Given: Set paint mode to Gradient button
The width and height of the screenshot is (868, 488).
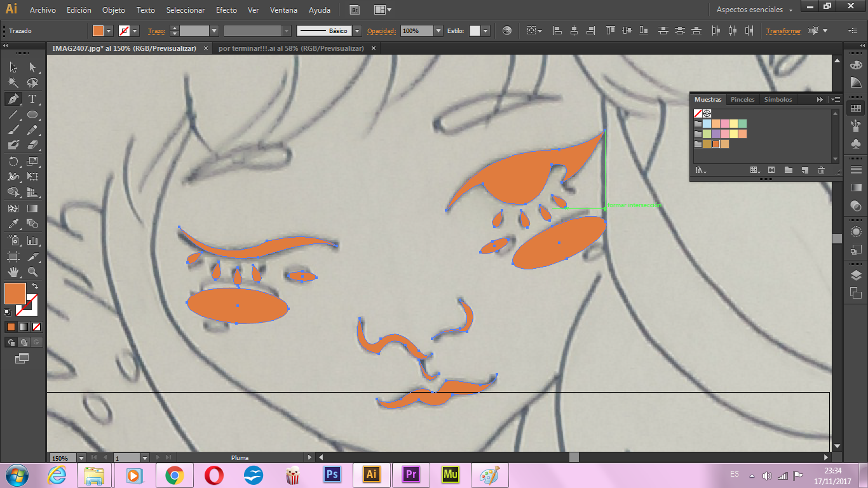Looking at the screenshot, I should [24, 327].
